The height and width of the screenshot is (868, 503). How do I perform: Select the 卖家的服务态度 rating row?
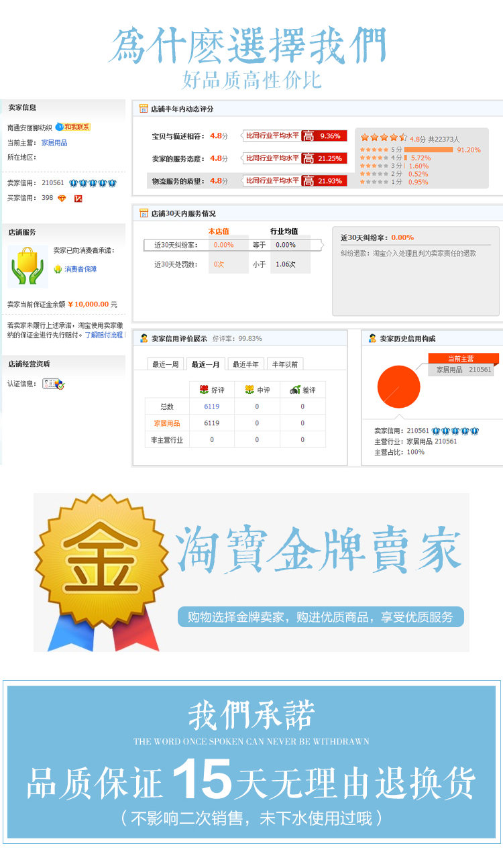click(249, 158)
